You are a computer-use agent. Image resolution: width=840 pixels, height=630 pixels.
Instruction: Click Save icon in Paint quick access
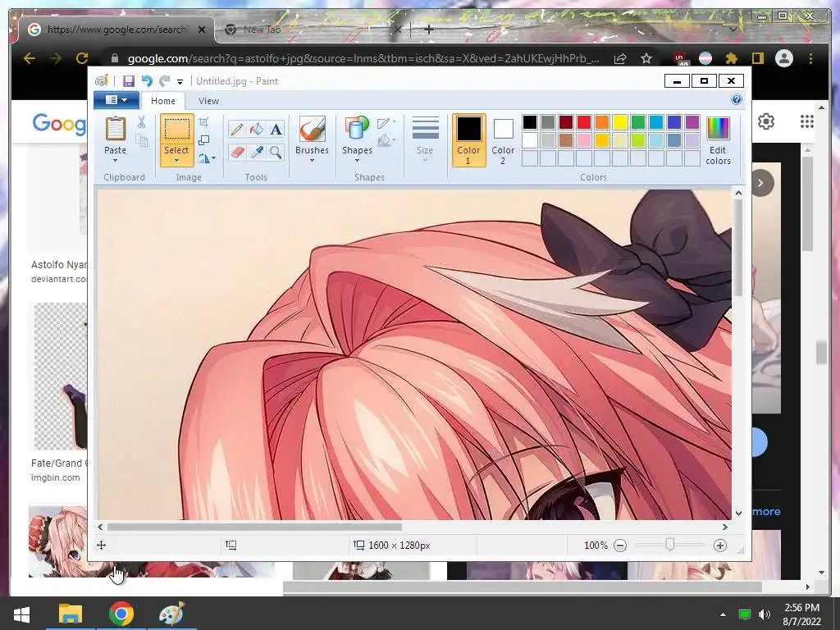pyautogui.click(x=129, y=81)
